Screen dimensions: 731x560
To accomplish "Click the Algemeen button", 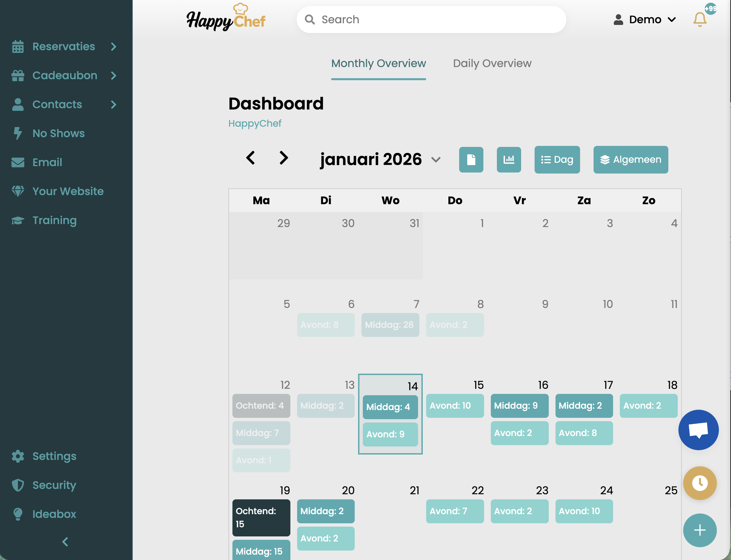I will click(x=630, y=160).
